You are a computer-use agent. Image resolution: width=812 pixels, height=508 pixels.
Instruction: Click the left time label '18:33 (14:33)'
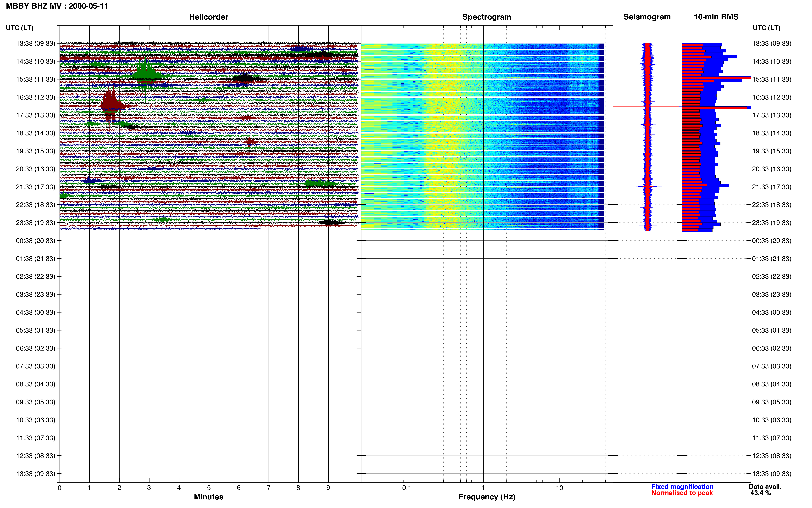click(36, 133)
